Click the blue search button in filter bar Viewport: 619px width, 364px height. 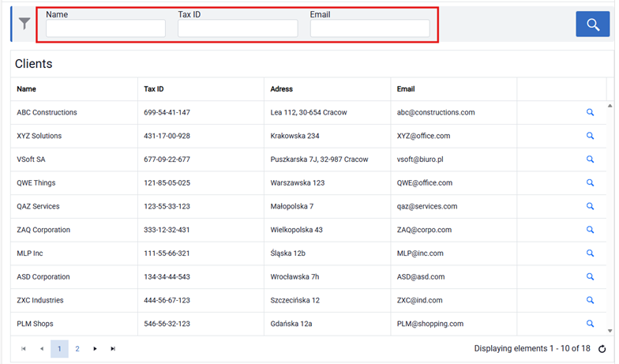pyautogui.click(x=592, y=24)
